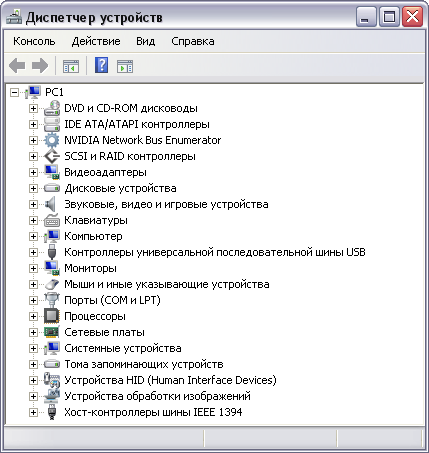The width and height of the screenshot is (429, 453).
Task: Click the blue Help question-mark toolbar icon
Action: (101, 65)
